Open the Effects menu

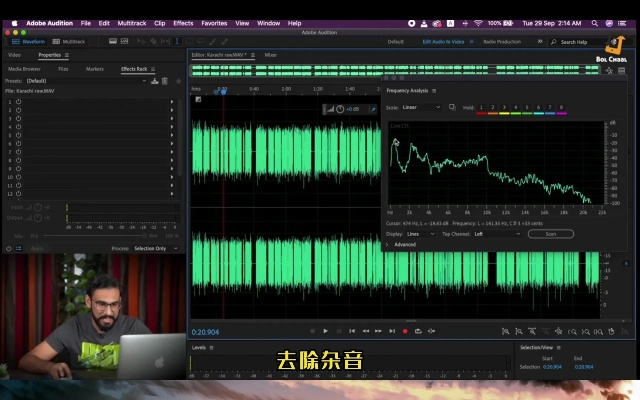point(183,23)
